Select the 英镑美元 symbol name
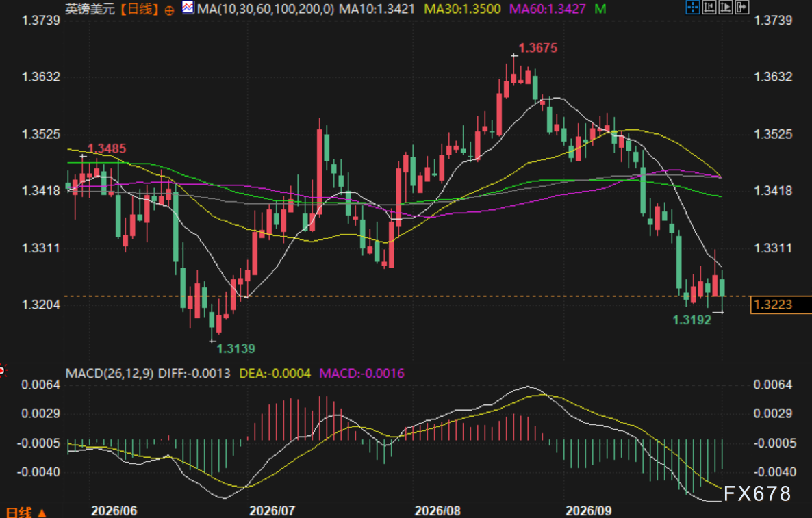 (x=90, y=9)
